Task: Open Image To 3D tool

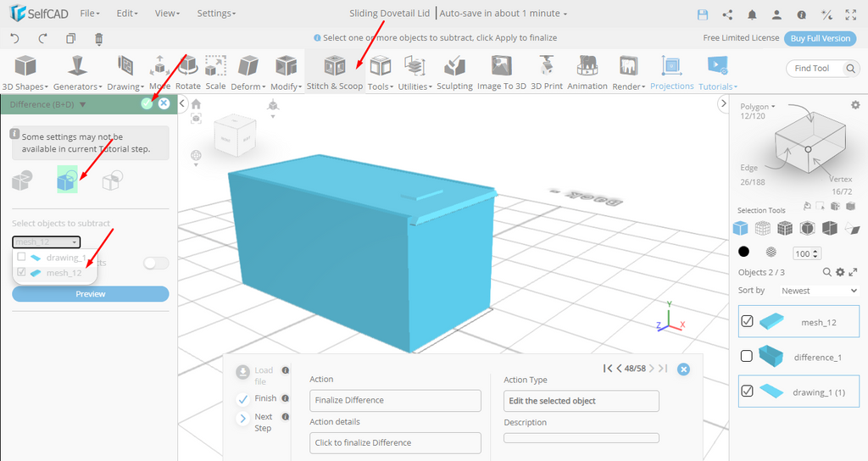Action: (x=502, y=73)
